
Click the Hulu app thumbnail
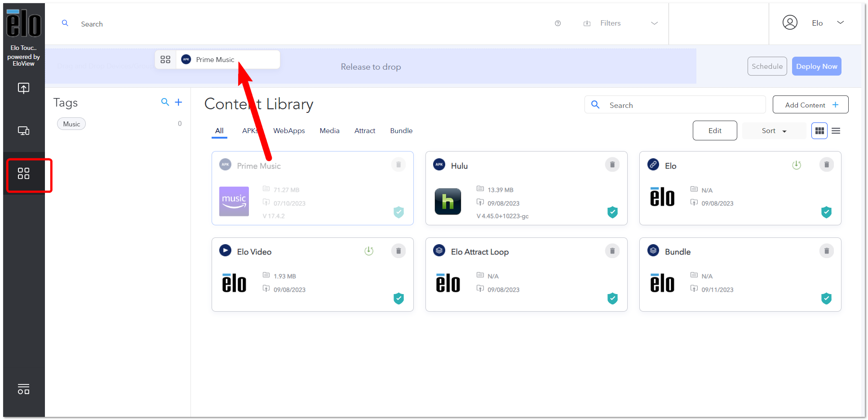[448, 201]
